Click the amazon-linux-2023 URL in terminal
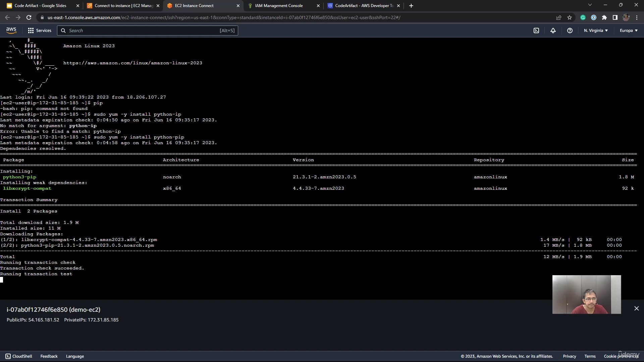The image size is (644, 362). [133, 63]
